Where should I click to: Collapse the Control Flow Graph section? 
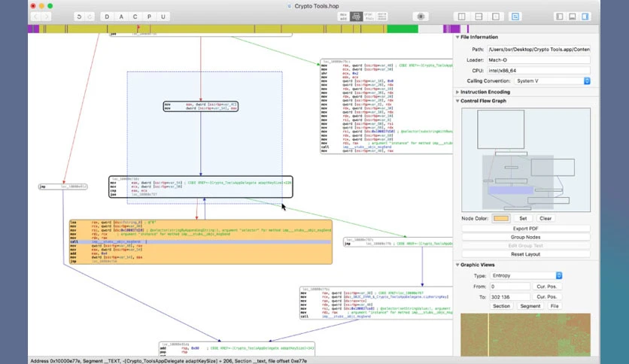click(457, 101)
